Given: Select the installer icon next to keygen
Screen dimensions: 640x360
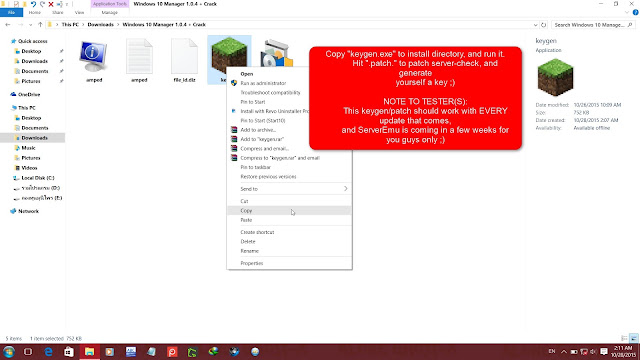Looking at the screenshot, I should (x=276, y=53).
